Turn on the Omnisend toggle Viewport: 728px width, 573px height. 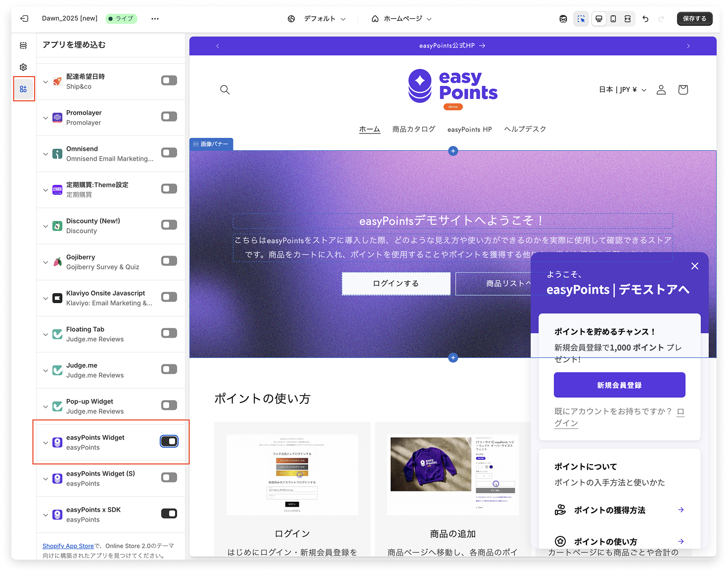pos(169,153)
